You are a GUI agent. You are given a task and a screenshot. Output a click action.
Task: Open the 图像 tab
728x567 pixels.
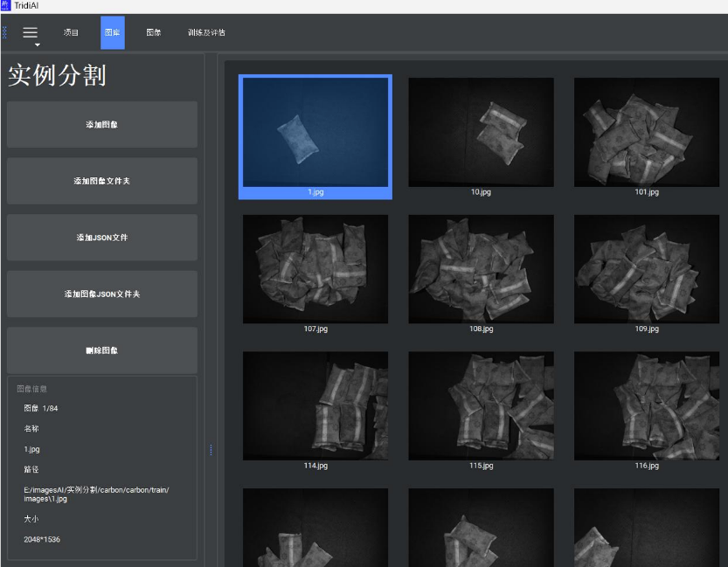[x=154, y=33]
